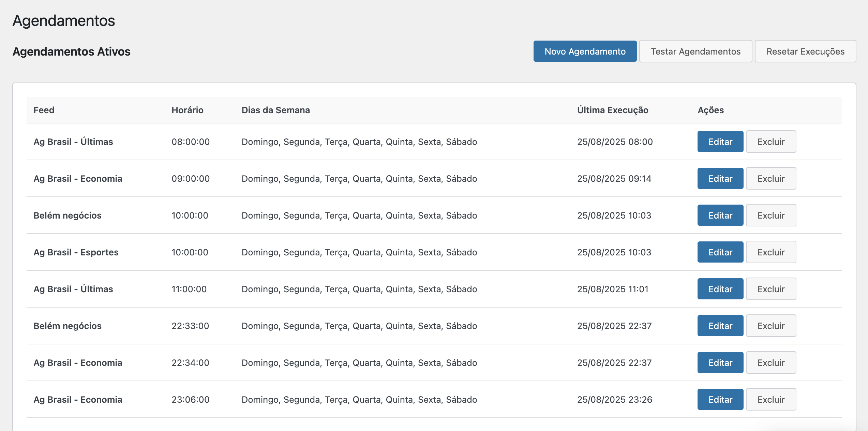Click the Horário column header
The height and width of the screenshot is (431, 868).
tap(188, 110)
